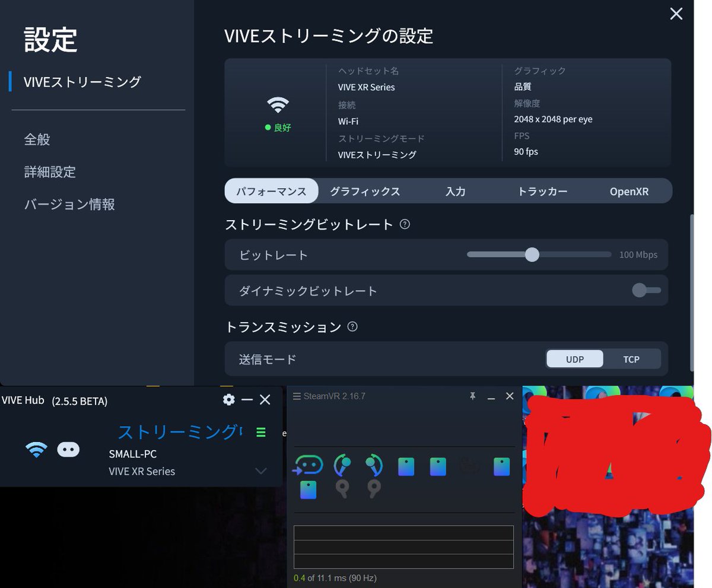The height and width of the screenshot is (588, 712).
Task: Click the help icon beside トランスミッション
Action: pos(352,326)
